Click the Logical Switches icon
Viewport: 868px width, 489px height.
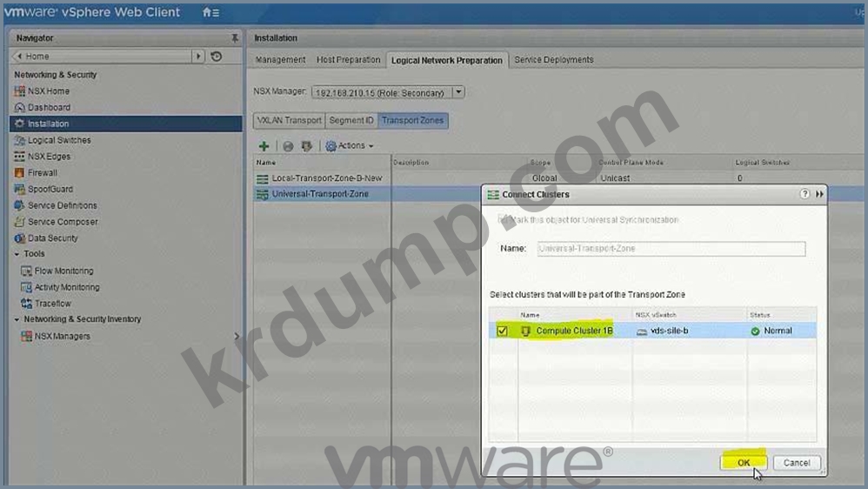point(19,140)
